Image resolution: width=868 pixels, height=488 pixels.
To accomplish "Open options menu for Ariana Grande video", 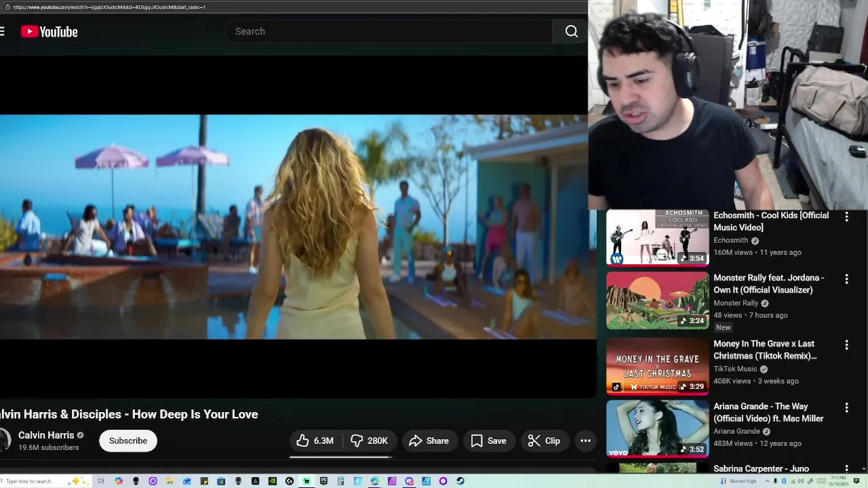I will (846, 407).
